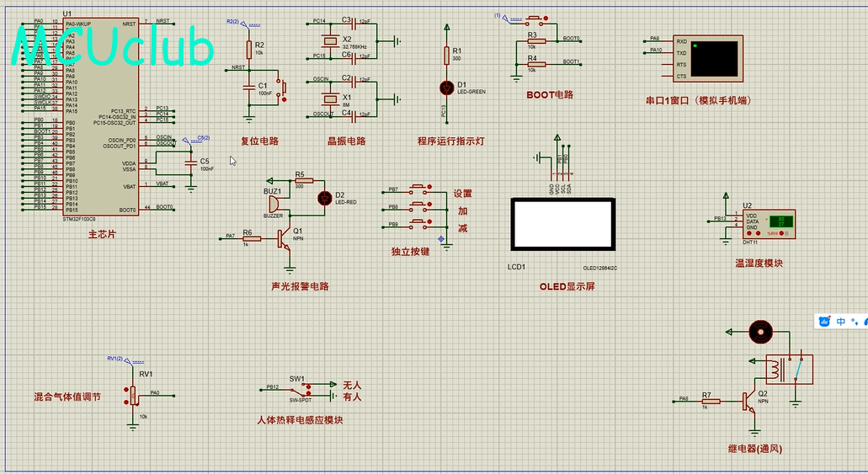Select capacitor C1 100nF

tap(249, 87)
